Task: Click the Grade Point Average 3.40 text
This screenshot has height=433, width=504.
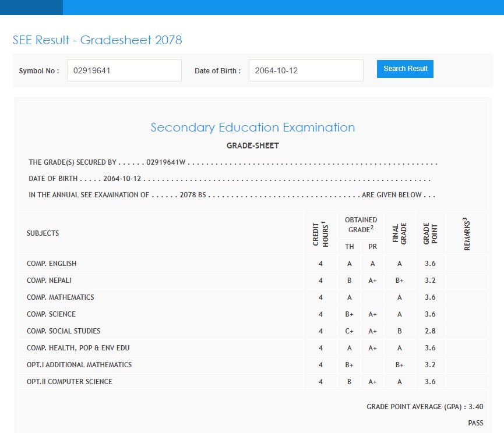Action: click(424, 407)
